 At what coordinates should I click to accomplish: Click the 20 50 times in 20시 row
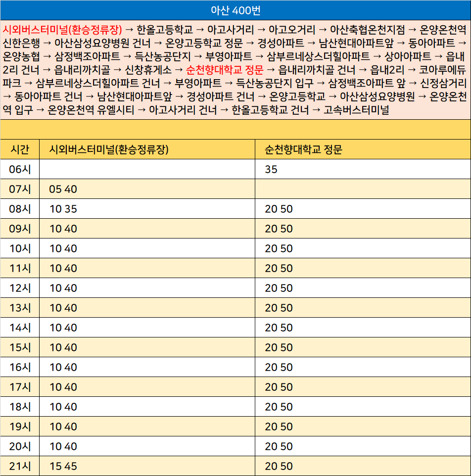click(279, 446)
